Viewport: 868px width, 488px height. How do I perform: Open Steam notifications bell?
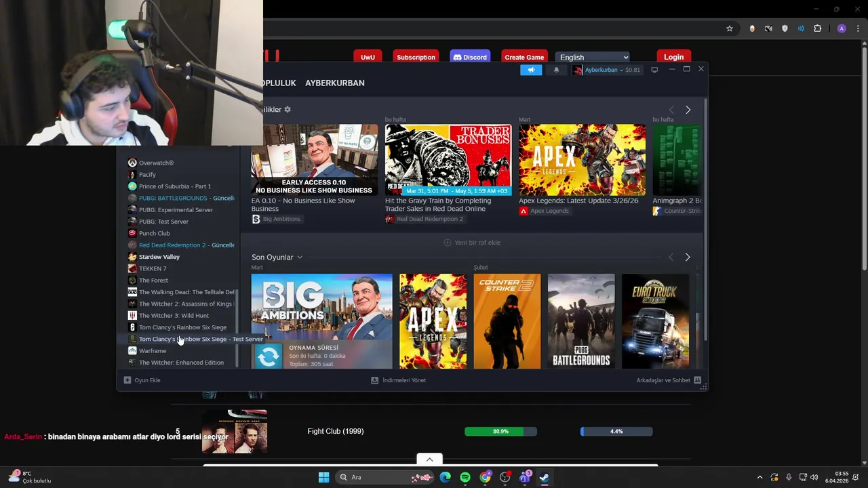point(557,70)
